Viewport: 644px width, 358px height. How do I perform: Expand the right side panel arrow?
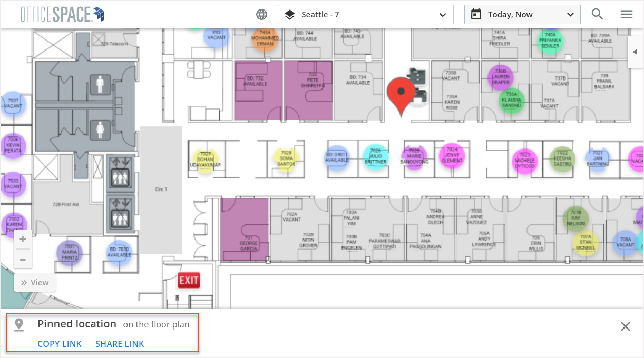tap(635, 52)
